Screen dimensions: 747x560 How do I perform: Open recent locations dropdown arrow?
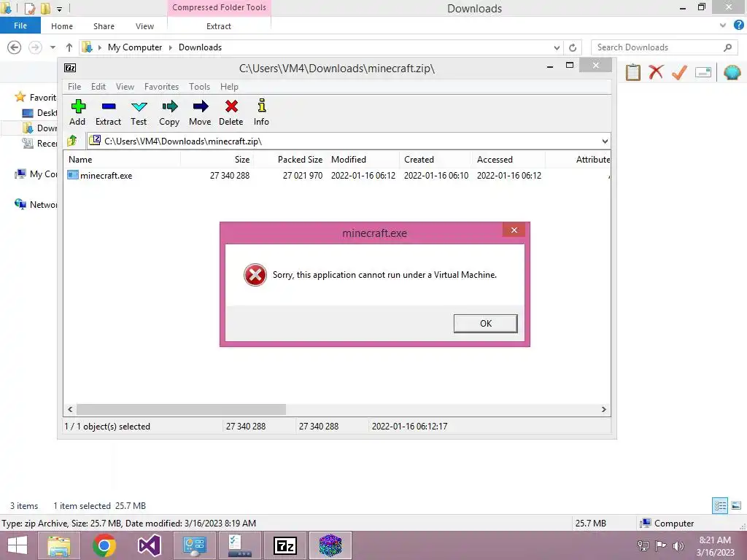53,47
